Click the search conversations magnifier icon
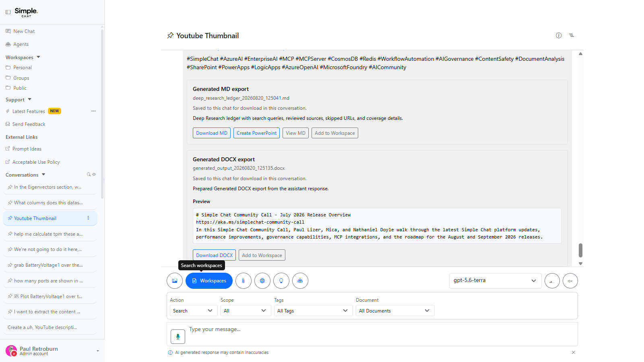This screenshot has width=644, height=362. click(x=89, y=175)
